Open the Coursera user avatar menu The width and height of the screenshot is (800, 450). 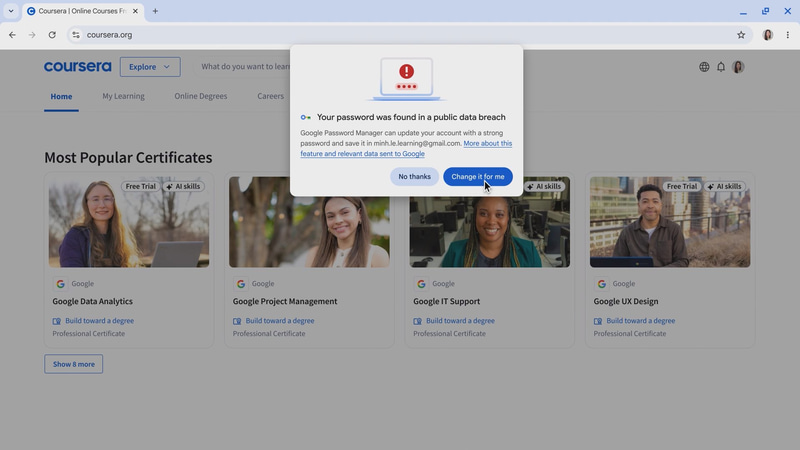pyautogui.click(x=738, y=67)
